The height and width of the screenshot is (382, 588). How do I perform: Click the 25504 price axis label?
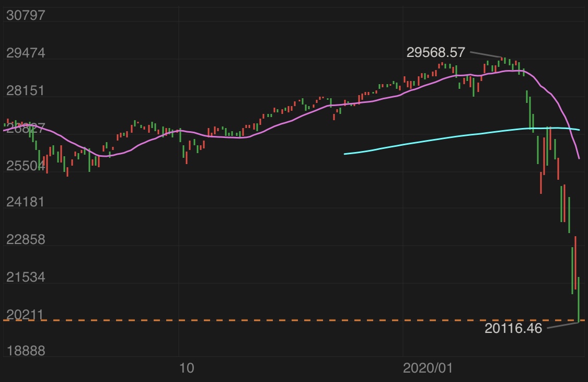(x=25, y=166)
